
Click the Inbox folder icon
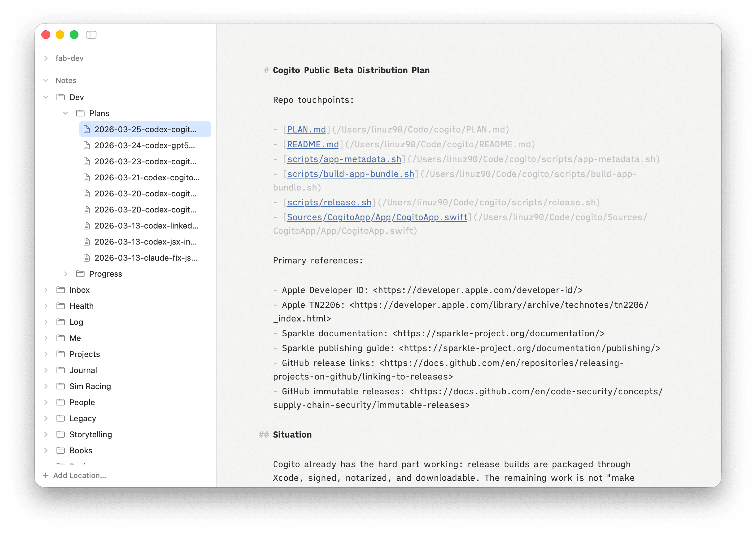(60, 290)
